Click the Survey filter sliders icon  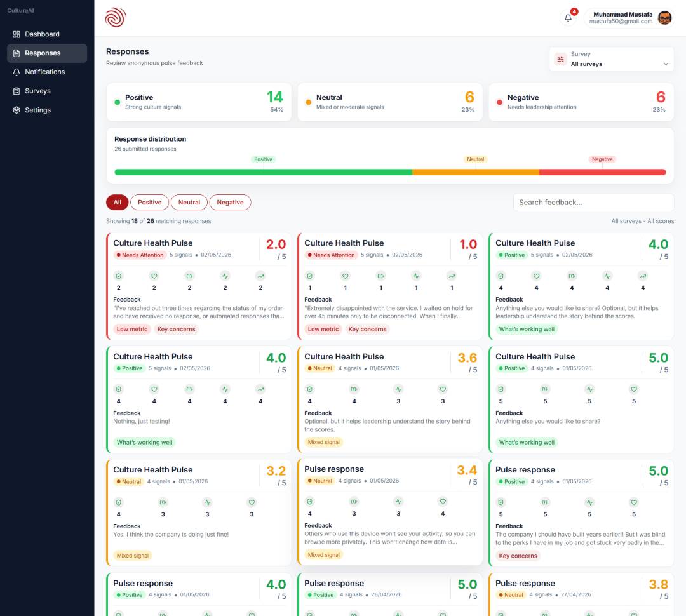[x=560, y=59]
